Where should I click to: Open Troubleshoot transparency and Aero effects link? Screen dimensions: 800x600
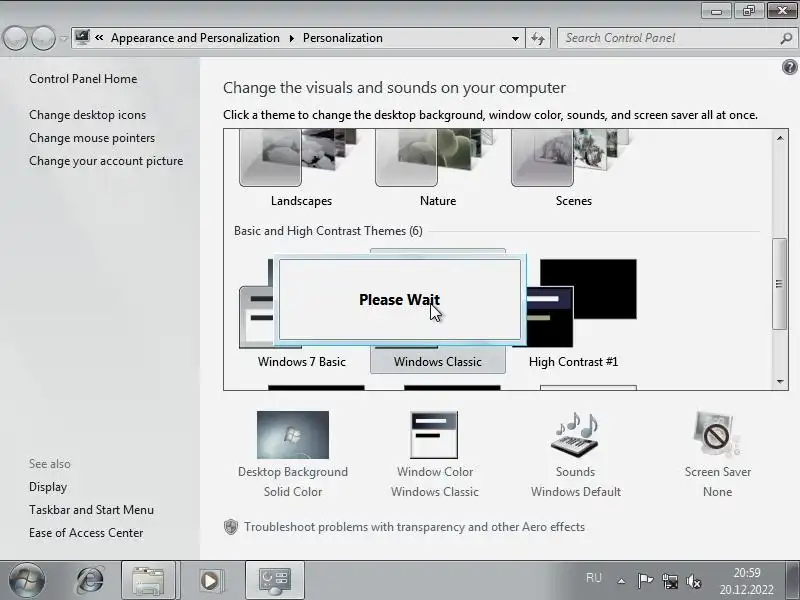pos(414,527)
